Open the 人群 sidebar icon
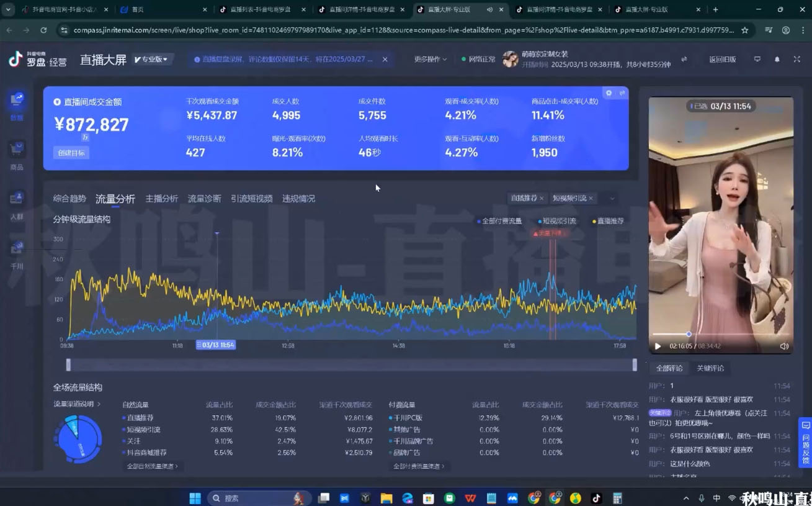Image resolution: width=812 pixels, height=506 pixels. pyautogui.click(x=17, y=199)
